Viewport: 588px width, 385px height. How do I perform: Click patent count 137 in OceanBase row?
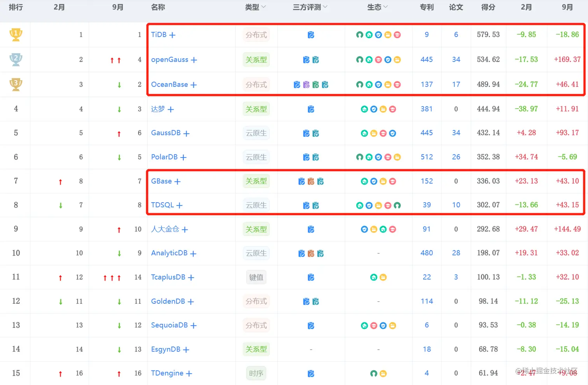coord(427,84)
